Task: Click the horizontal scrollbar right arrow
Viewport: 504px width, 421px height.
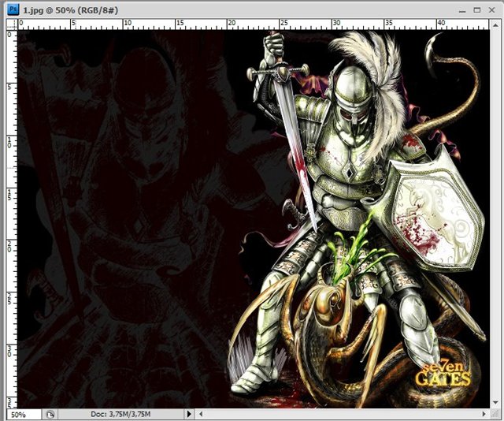Action: click(484, 414)
